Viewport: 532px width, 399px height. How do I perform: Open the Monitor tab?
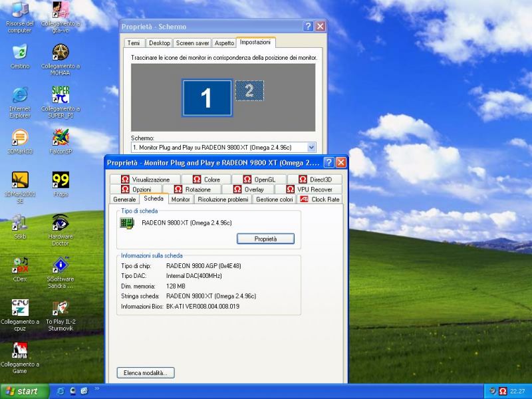tap(180, 199)
